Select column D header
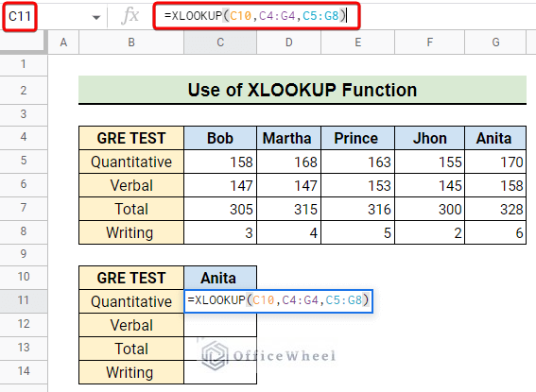 click(289, 43)
